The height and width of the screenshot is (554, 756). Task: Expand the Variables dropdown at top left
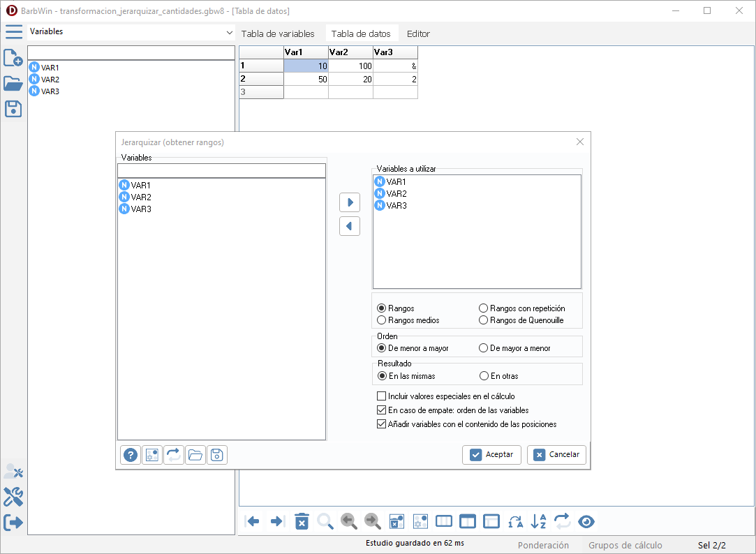point(230,33)
